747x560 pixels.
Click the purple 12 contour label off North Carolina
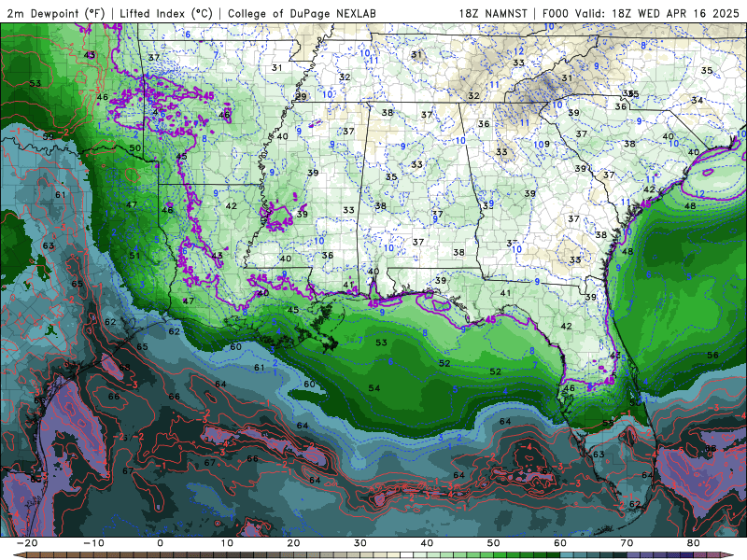pyautogui.click(x=699, y=193)
